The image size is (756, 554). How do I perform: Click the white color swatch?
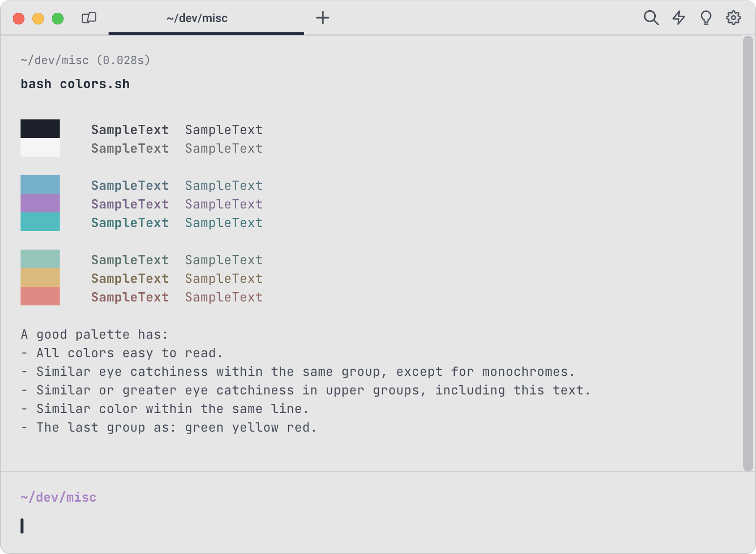click(40, 147)
